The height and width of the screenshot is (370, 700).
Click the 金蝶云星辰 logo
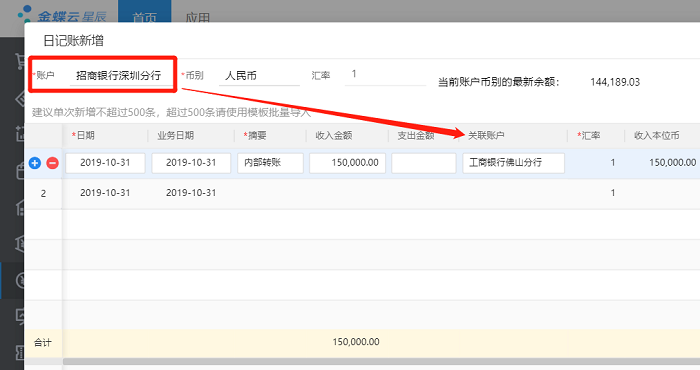(x=62, y=15)
